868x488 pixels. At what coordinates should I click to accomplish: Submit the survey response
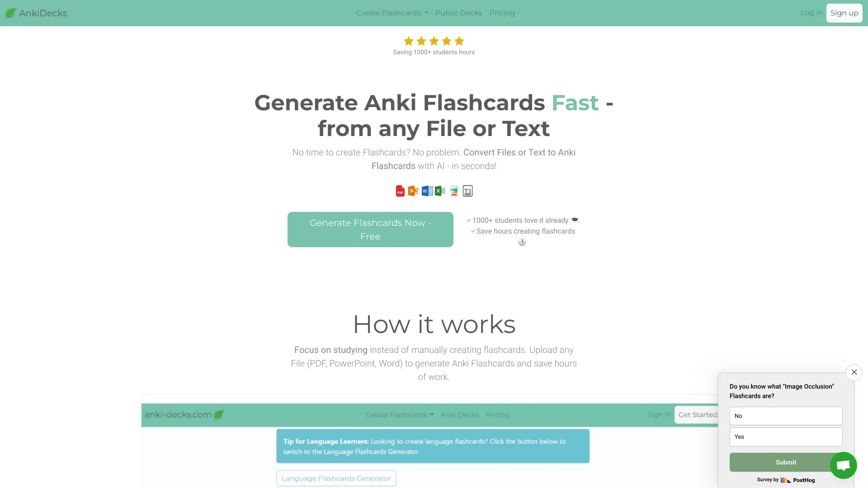click(786, 462)
